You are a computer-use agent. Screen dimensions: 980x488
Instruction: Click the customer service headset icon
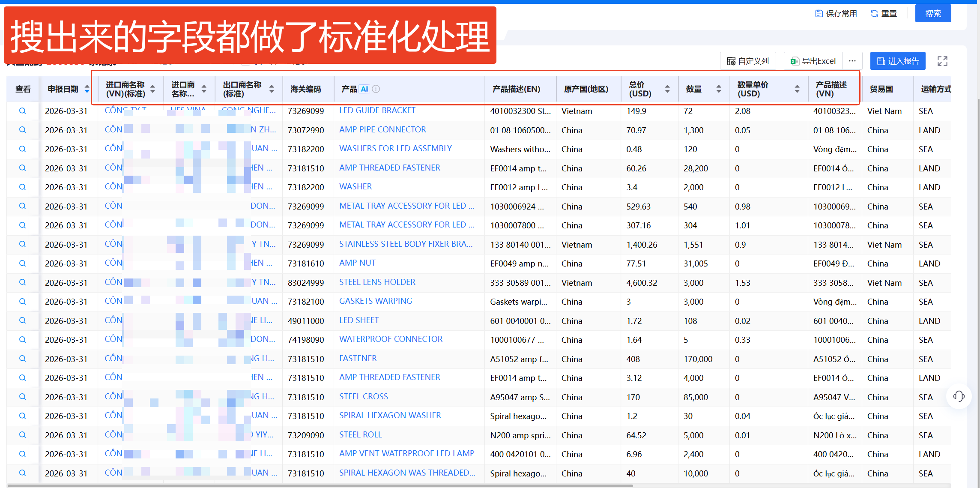(959, 396)
